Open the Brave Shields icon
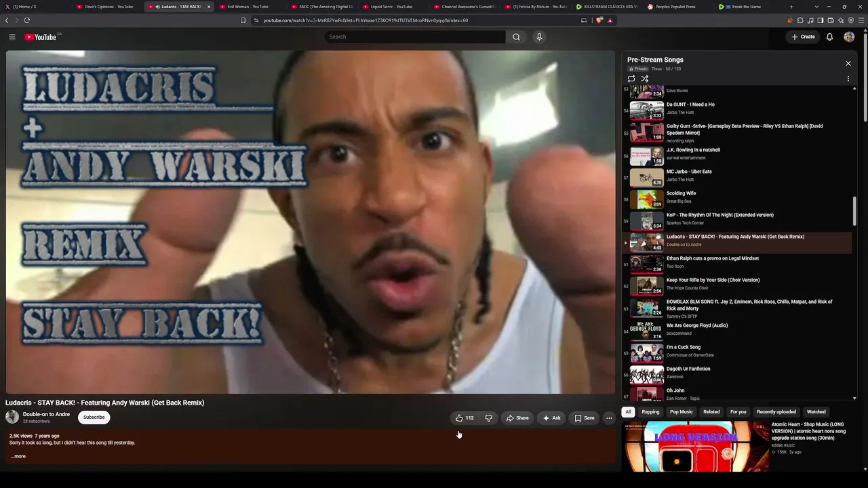 (x=599, y=20)
